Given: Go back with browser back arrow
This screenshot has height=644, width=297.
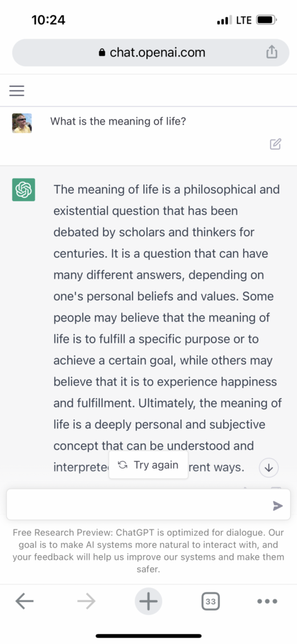Looking at the screenshot, I should coord(24,602).
